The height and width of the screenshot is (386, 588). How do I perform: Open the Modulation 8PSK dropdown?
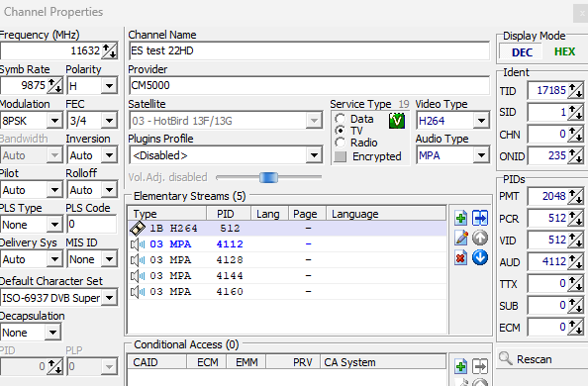coord(54,121)
